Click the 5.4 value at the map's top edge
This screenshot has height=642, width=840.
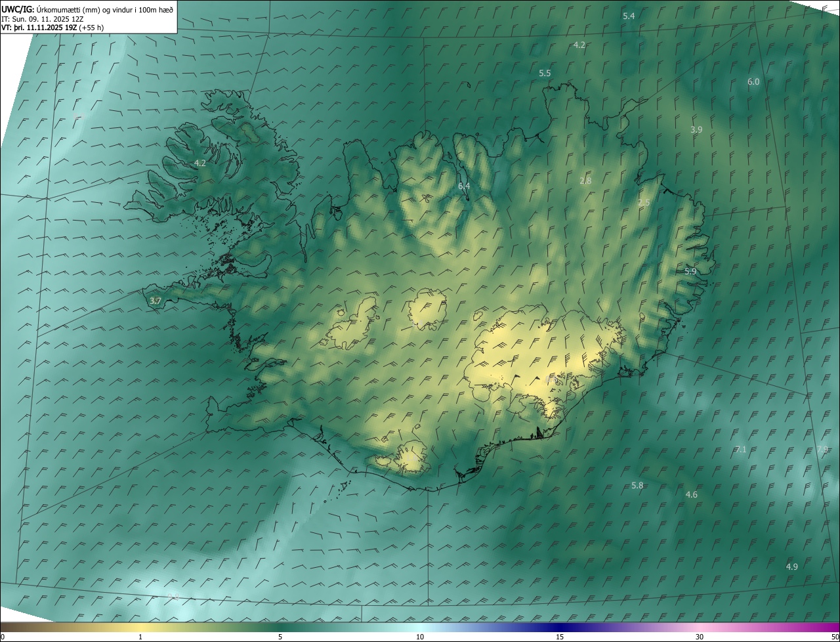[x=629, y=16]
